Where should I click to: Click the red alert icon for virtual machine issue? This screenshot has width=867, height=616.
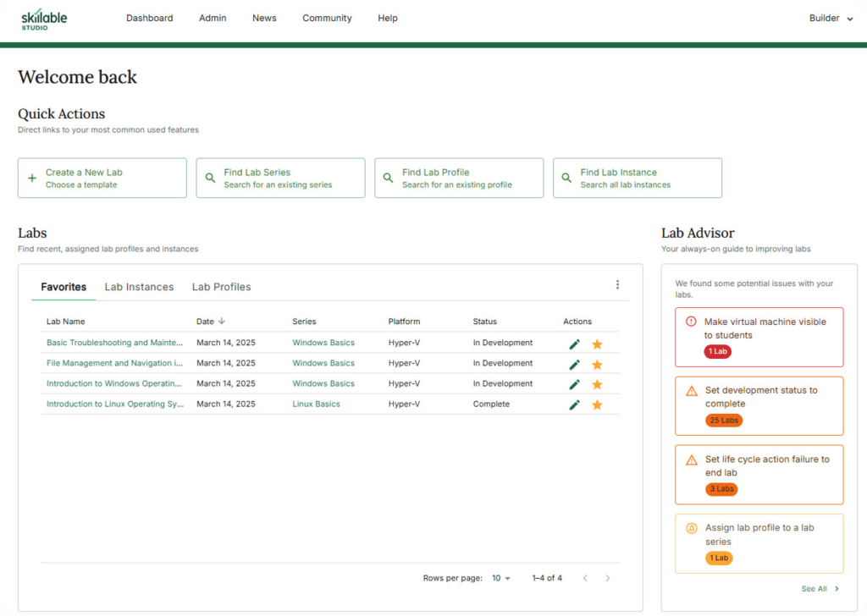691,322
